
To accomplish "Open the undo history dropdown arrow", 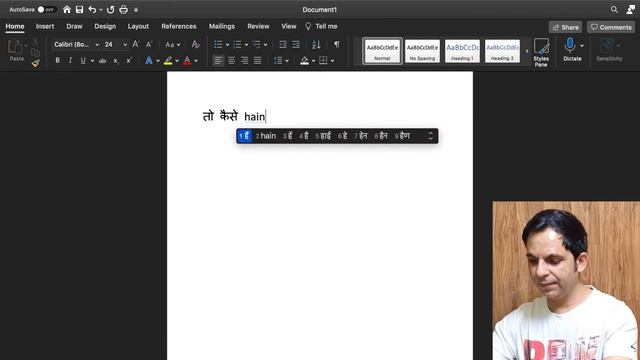I will tap(101, 10).
